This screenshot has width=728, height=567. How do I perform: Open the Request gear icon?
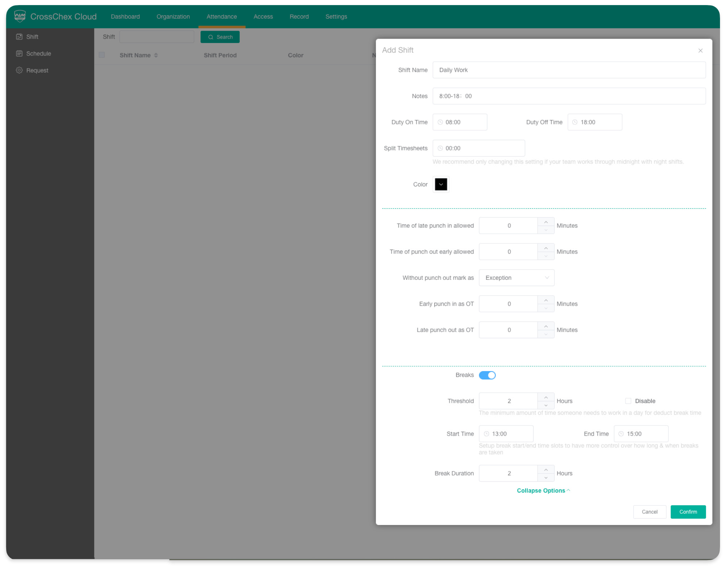pyautogui.click(x=19, y=70)
